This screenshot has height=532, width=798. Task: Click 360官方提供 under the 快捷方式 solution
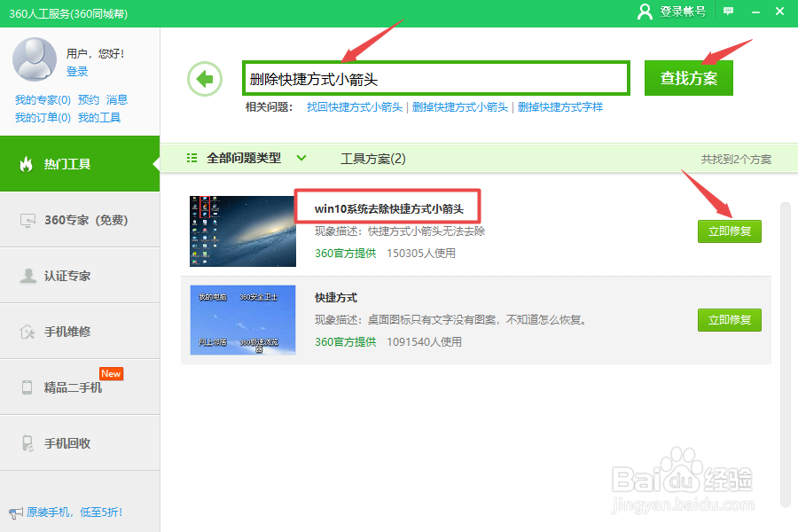coord(346,341)
